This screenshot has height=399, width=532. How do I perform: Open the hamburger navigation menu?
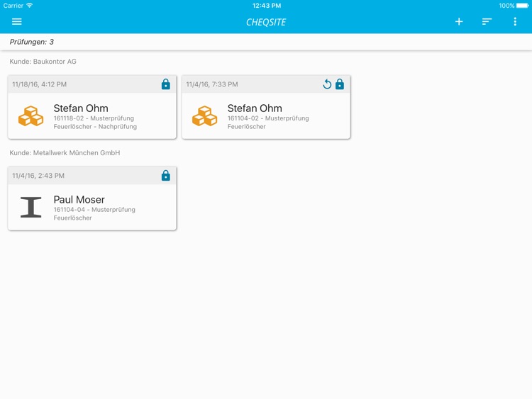[x=16, y=22]
